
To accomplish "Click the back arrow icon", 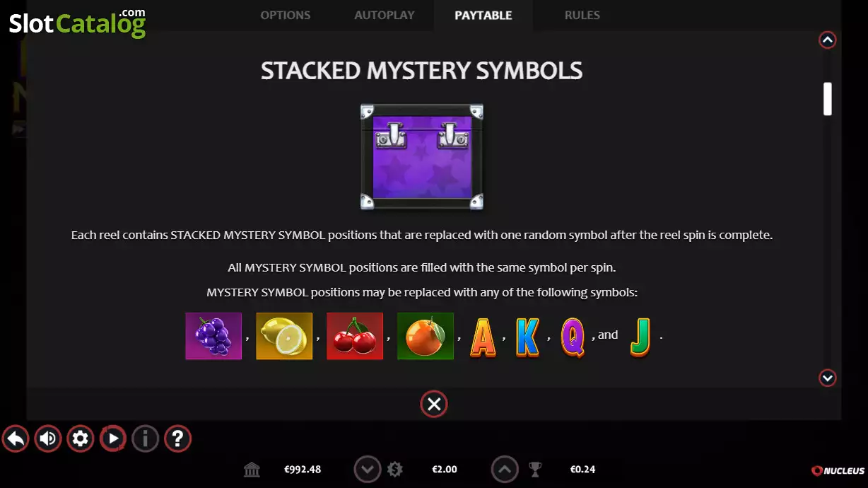I will pos(16,439).
